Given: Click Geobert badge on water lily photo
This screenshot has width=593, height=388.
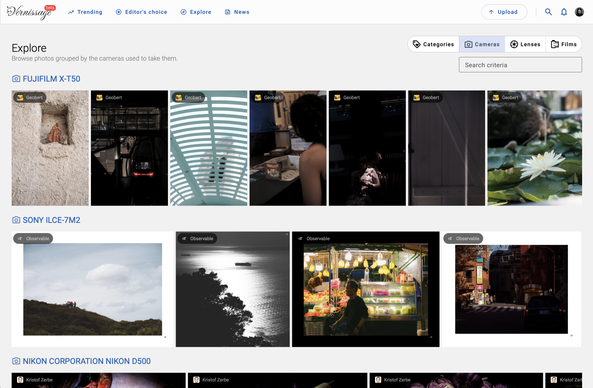Looking at the screenshot, I should pos(505,98).
